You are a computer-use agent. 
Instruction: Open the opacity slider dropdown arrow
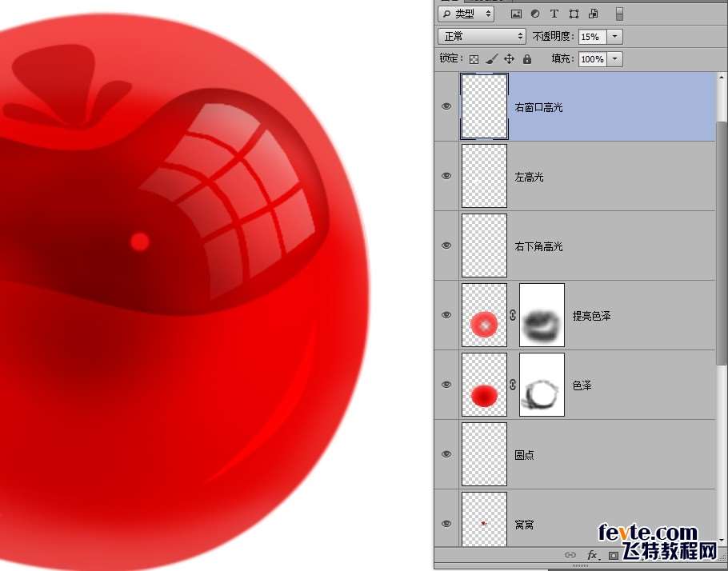point(614,37)
